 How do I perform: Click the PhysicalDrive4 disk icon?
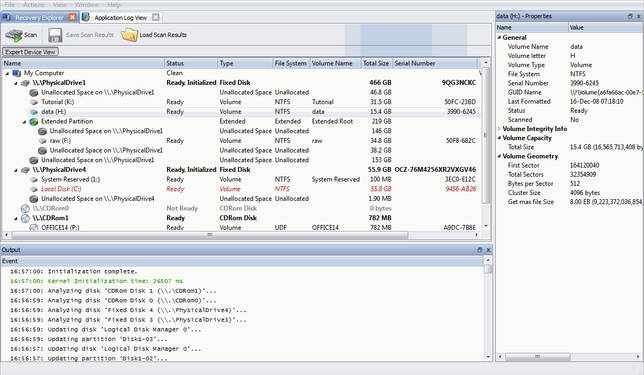click(25, 170)
